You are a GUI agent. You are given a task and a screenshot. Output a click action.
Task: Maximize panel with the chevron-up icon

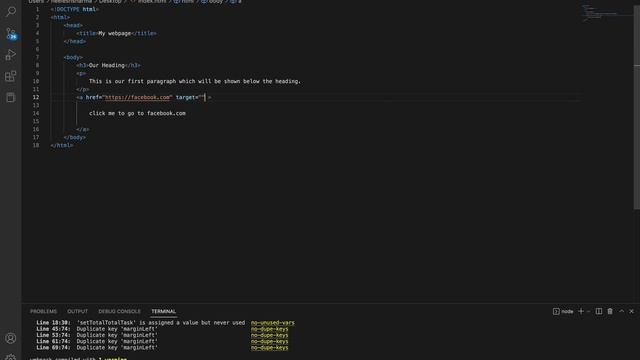pyautogui.click(x=621, y=311)
